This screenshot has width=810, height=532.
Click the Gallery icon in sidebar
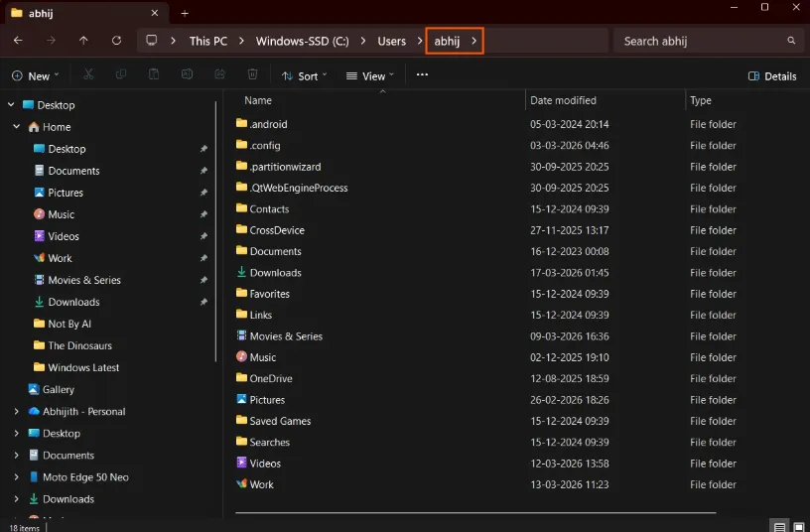pos(34,390)
